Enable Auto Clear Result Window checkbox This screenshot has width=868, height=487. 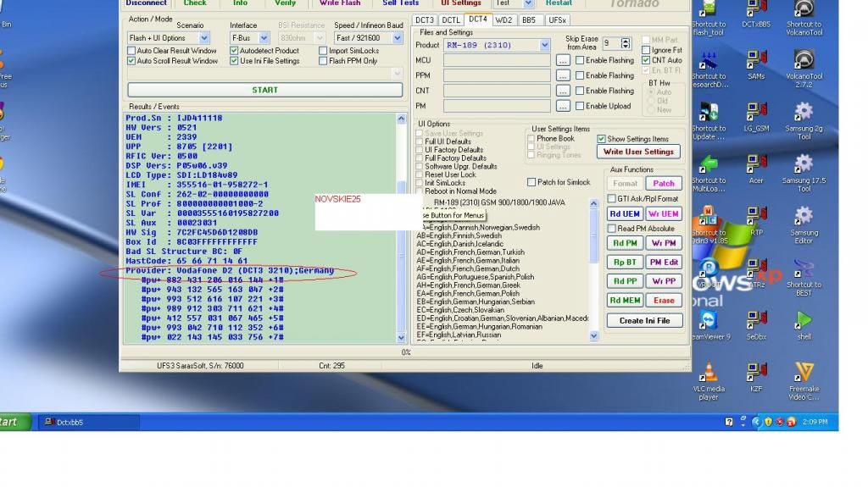point(131,51)
